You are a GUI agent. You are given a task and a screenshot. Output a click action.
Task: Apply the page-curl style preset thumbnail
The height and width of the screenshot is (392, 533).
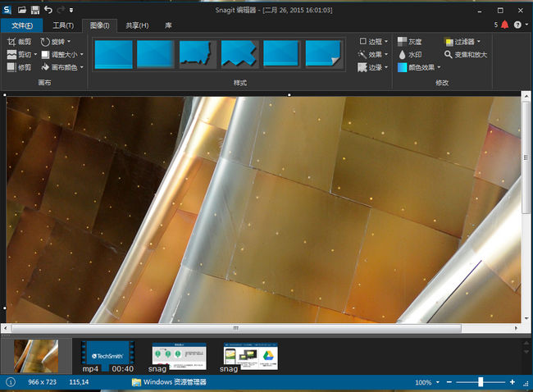324,54
